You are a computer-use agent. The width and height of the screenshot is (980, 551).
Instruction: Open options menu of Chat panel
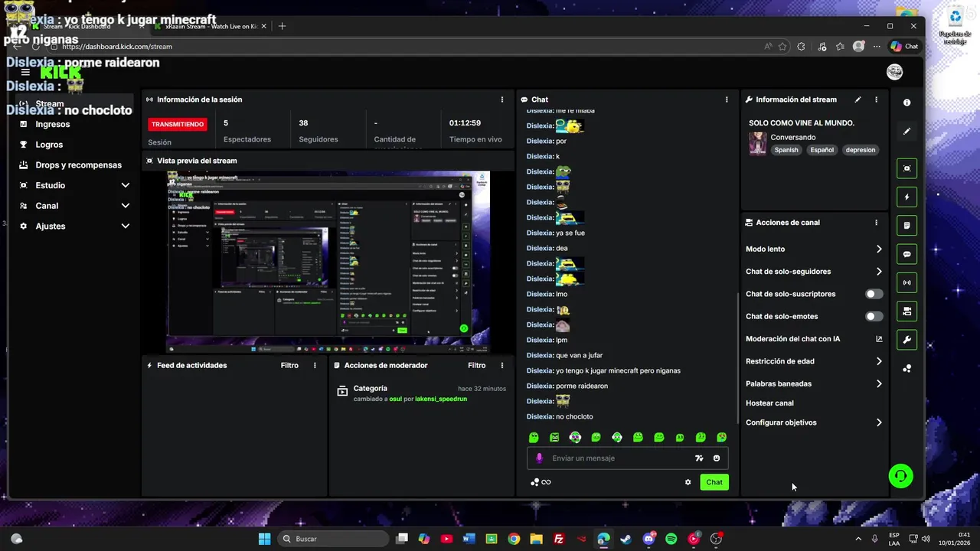(727, 99)
